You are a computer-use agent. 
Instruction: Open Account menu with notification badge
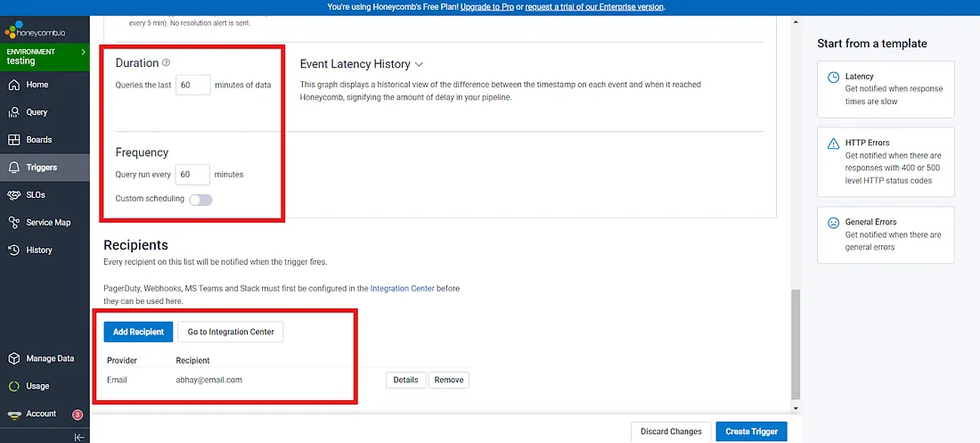pyautogui.click(x=41, y=414)
